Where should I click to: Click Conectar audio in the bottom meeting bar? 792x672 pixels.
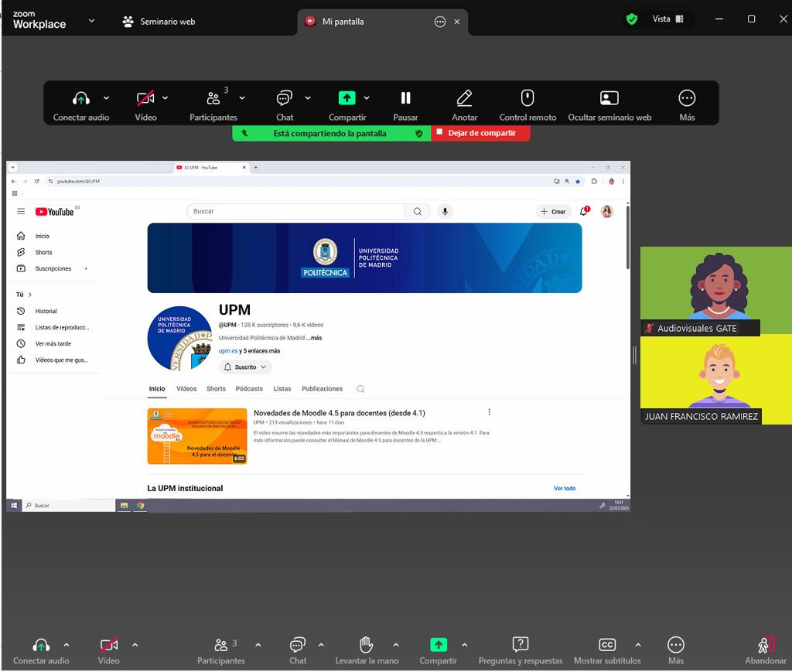[x=41, y=651]
